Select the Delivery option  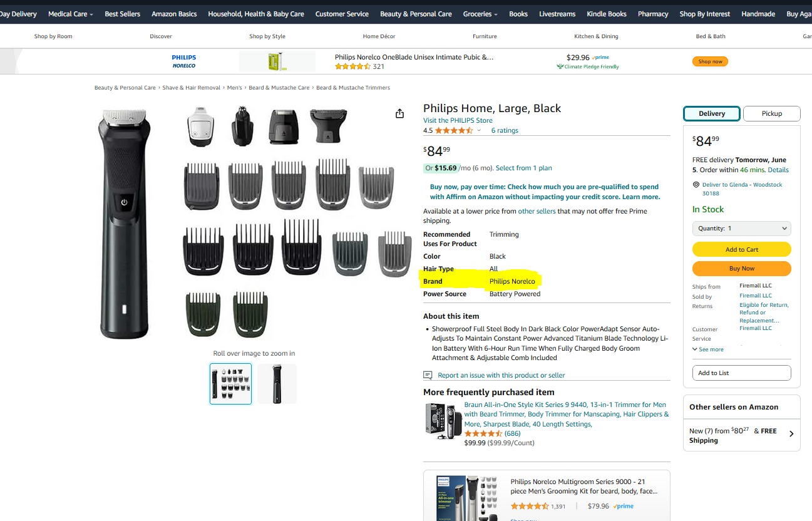tap(711, 113)
